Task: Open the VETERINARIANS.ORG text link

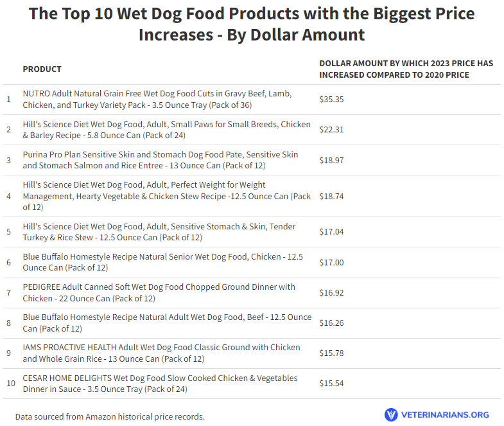Action: coord(445,414)
